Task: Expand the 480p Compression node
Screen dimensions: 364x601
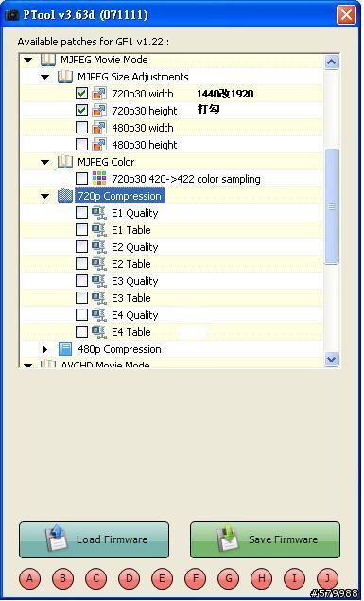Action: 45,349
